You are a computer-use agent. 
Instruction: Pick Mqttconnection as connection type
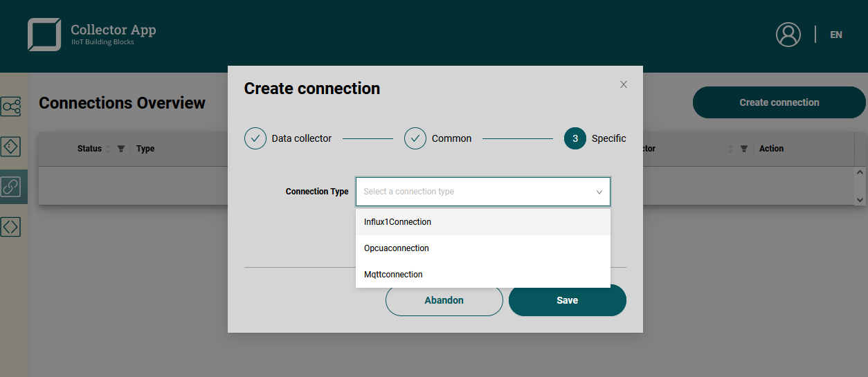(393, 275)
